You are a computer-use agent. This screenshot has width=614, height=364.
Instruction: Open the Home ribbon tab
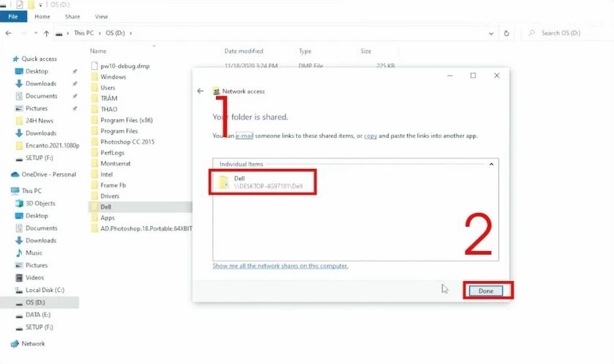(43, 16)
